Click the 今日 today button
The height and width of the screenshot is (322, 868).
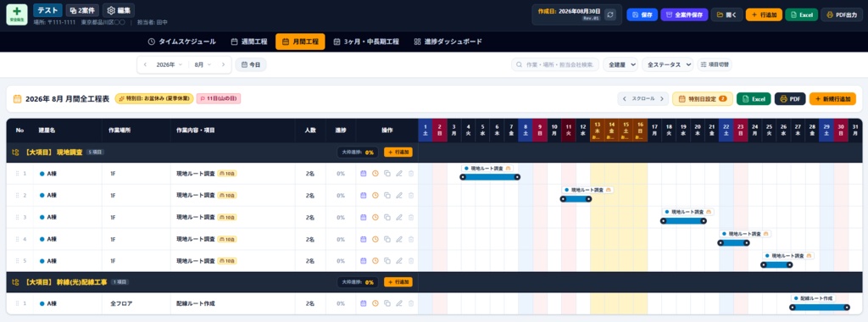(x=251, y=64)
